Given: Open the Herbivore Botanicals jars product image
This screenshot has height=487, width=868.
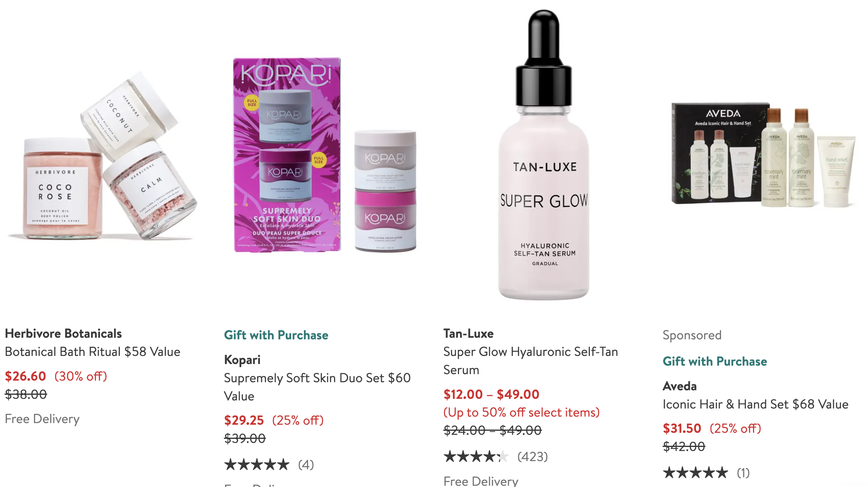Looking at the screenshot, I should tap(102, 156).
